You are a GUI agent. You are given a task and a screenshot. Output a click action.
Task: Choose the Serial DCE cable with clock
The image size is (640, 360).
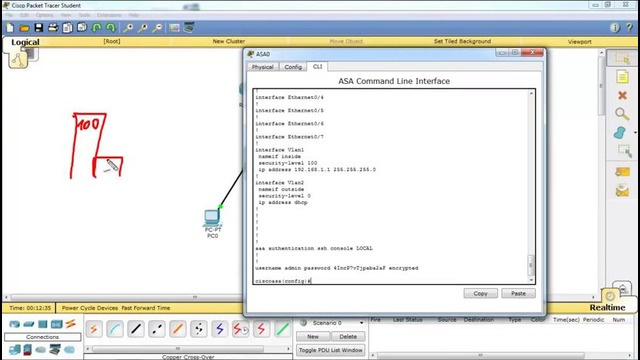point(240,329)
